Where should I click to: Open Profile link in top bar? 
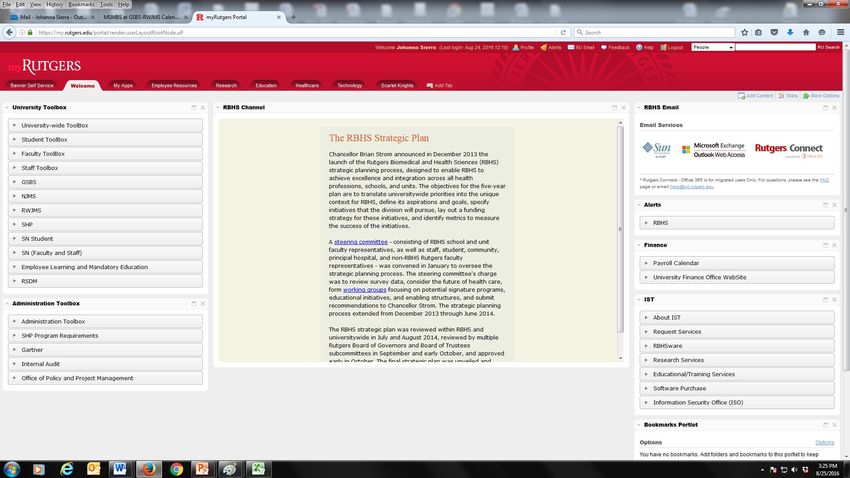pyautogui.click(x=524, y=48)
